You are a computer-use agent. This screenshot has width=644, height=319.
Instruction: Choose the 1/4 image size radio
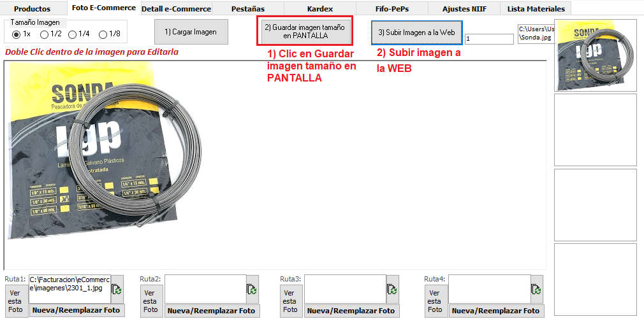[79, 34]
